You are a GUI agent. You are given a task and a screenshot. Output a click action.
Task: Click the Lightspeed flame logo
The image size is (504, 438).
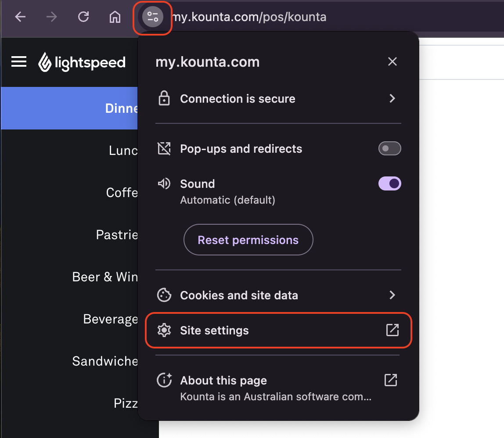click(x=45, y=62)
